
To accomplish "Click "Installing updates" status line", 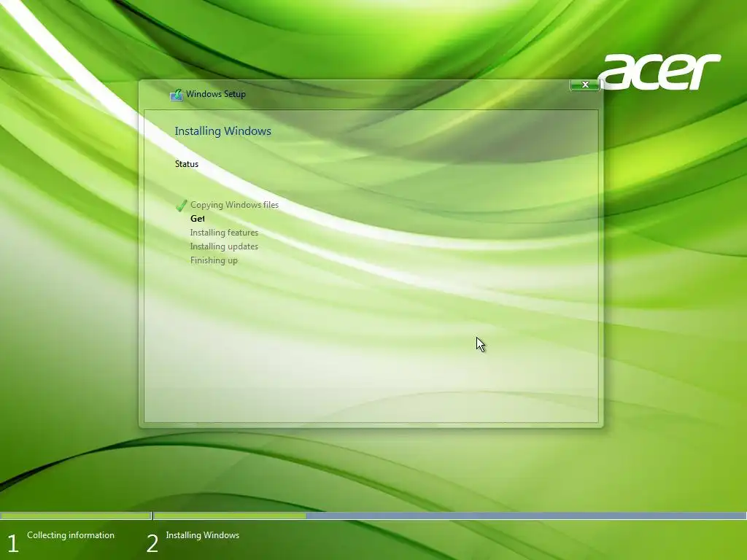I will pyautogui.click(x=224, y=246).
